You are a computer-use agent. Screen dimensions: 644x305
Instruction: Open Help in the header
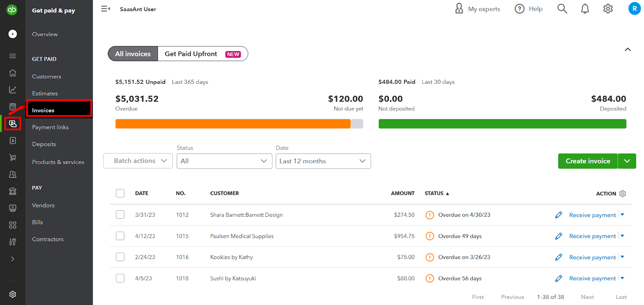click(x=528, y=9)
